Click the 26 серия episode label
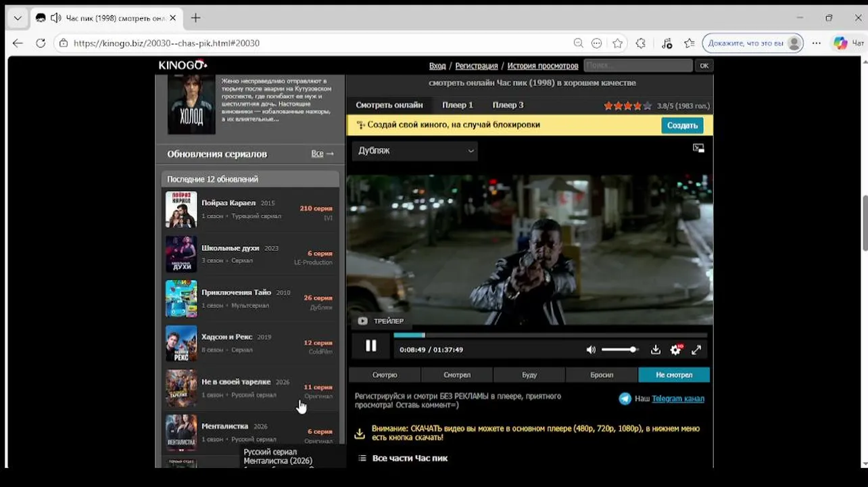The height and width of the screenshot is (487, 868). (318, 298)
